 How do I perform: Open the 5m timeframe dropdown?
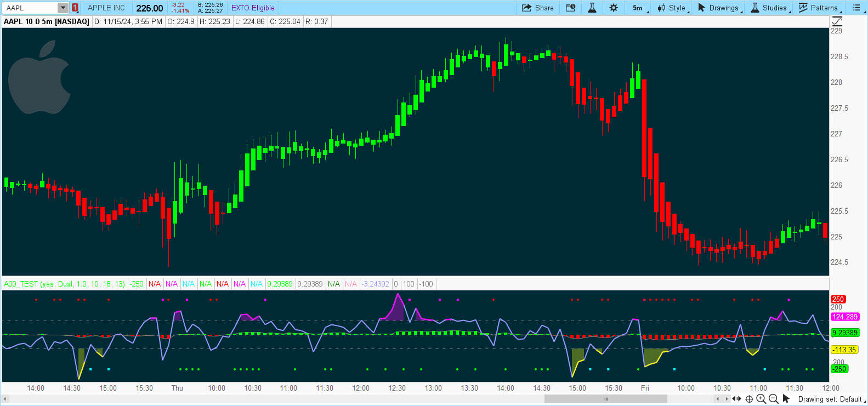pyautogui.click(x=639, y=8)
